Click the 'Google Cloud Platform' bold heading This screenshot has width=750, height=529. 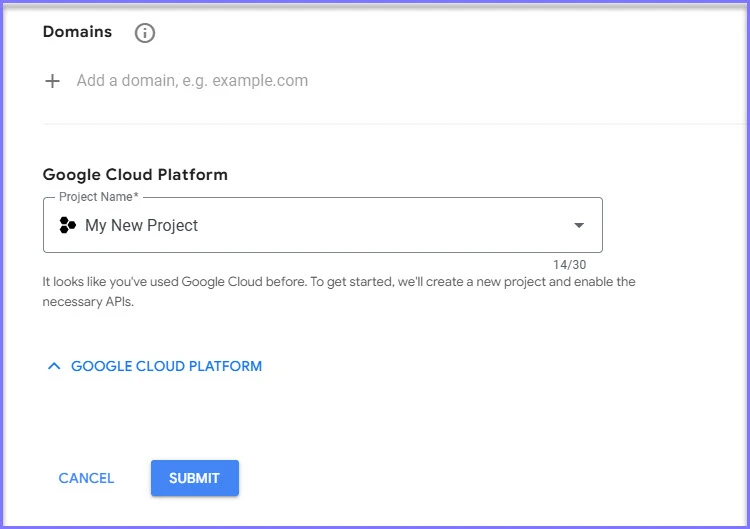point(135,174)
